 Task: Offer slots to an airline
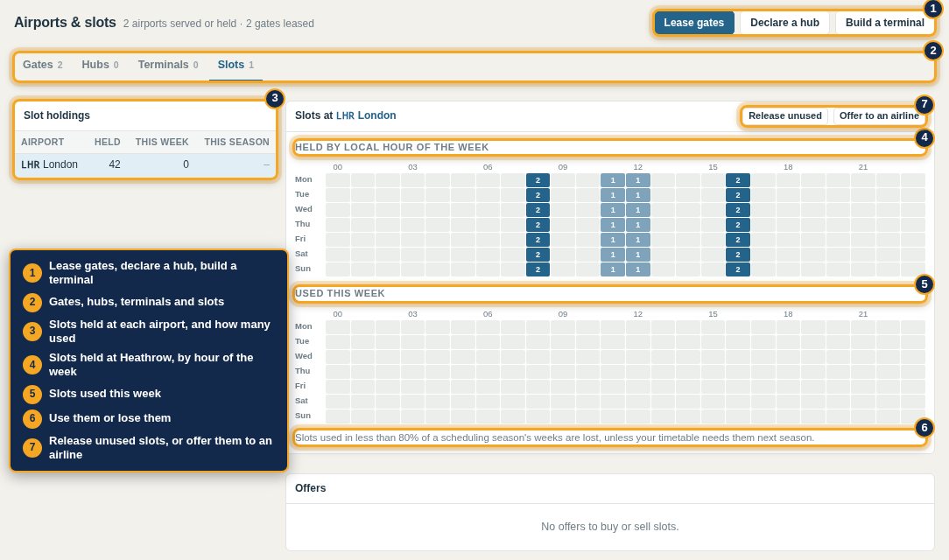(879, 115)
